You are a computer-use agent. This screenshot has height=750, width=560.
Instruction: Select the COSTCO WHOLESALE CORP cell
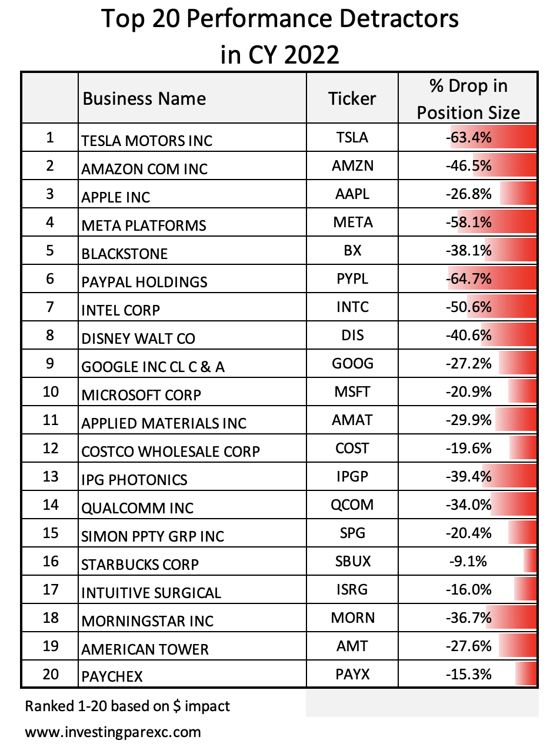click(x=192, y=448)
